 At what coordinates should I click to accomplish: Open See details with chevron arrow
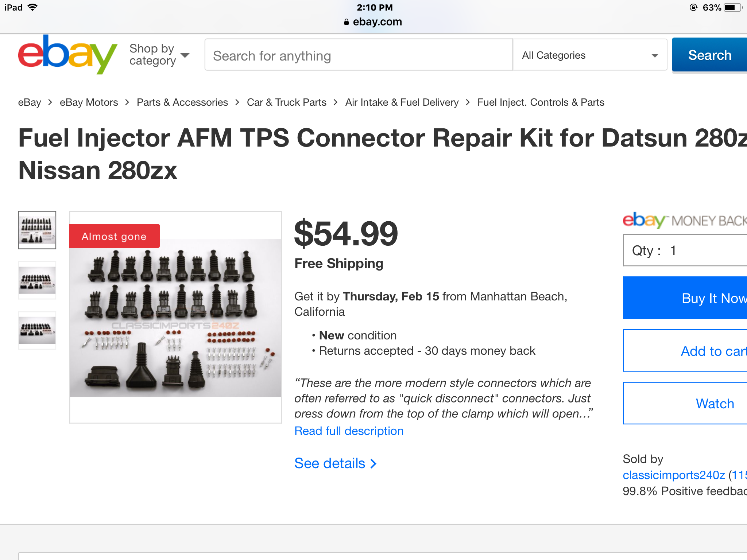(x=336, y=463)
